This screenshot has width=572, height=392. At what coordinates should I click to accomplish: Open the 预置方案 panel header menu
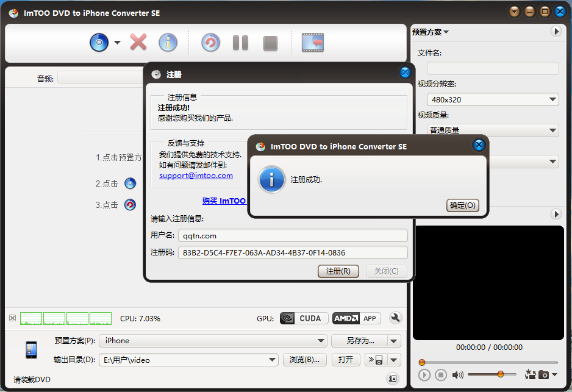point(431,32)
